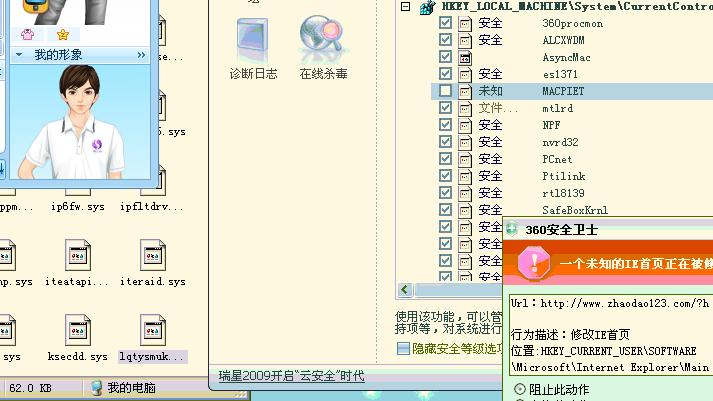Click the ip6fw.sys file name label
The width and height of the screenshot is (713, 401).
coord(78,207)
